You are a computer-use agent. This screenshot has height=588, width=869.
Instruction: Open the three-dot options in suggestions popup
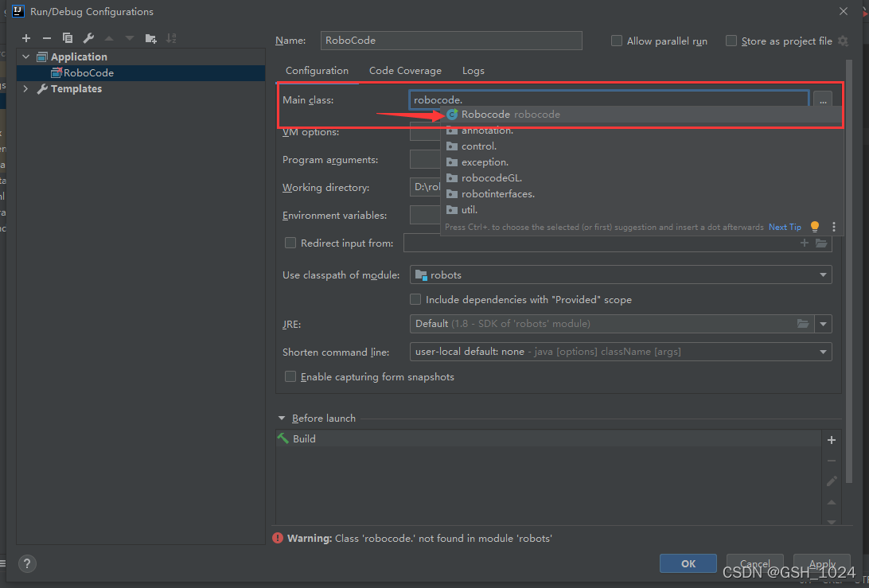click(833, 227)
